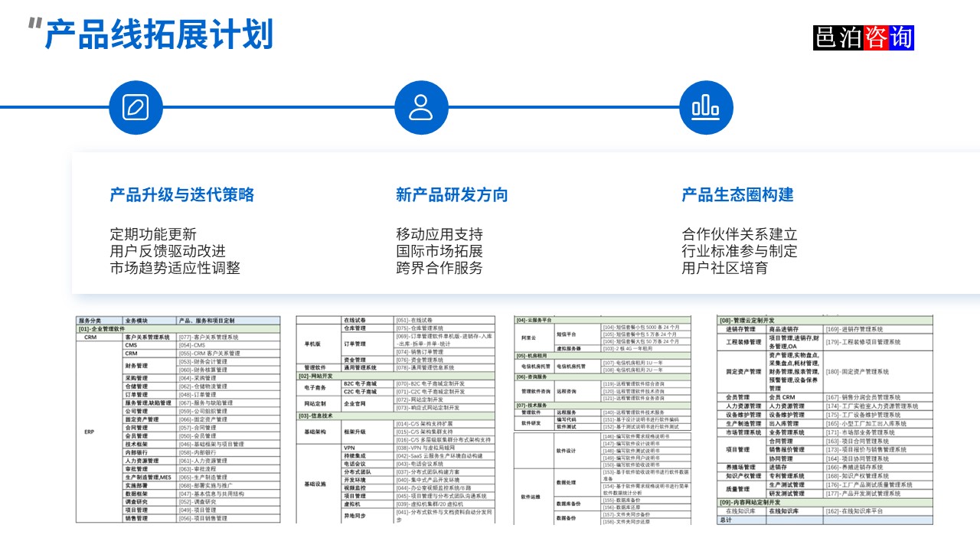Viewport: 980px width, 551px height.
Task: Click the bar chart icon above 产品生态圈构建
Action: (x=705, y=107)
